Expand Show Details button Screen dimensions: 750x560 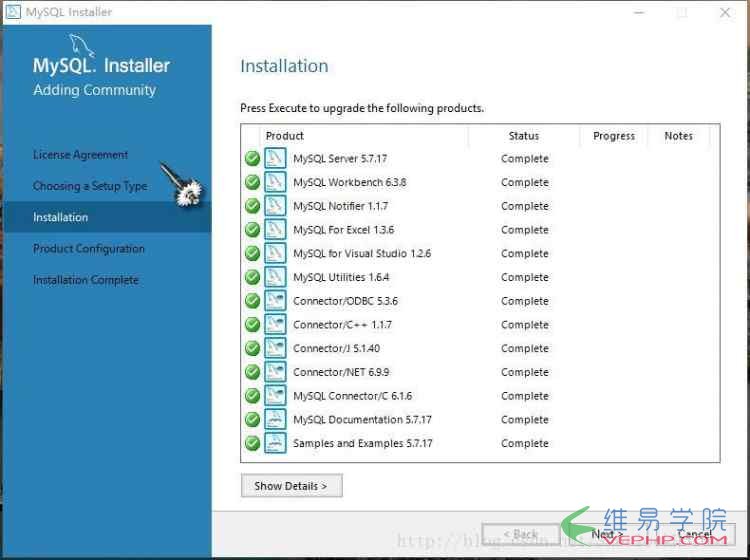click(292, 485)
